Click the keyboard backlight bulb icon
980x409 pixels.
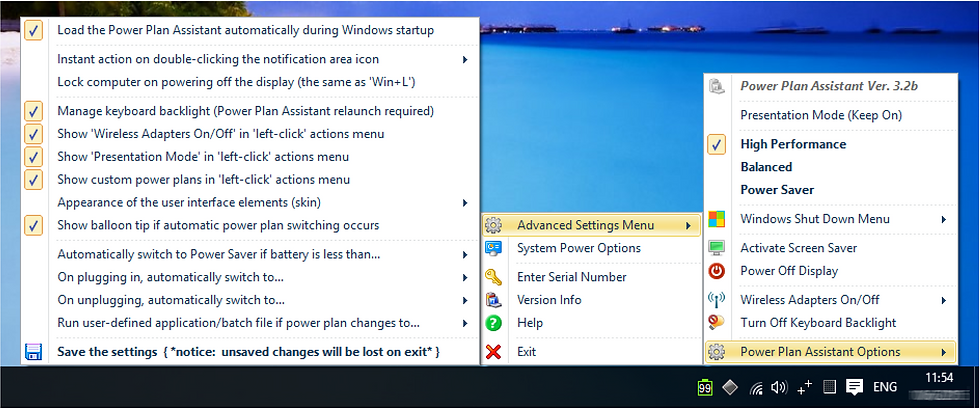pyautogui.click(x=716, y=323)
